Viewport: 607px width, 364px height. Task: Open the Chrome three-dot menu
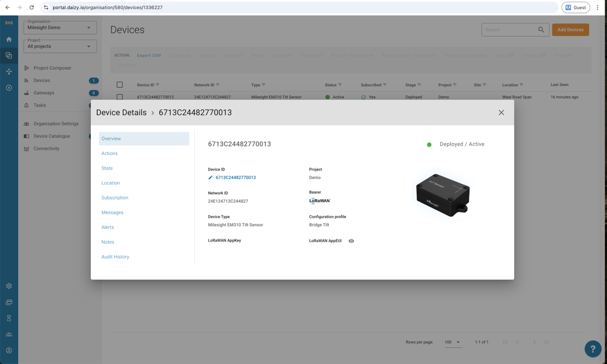597,8
